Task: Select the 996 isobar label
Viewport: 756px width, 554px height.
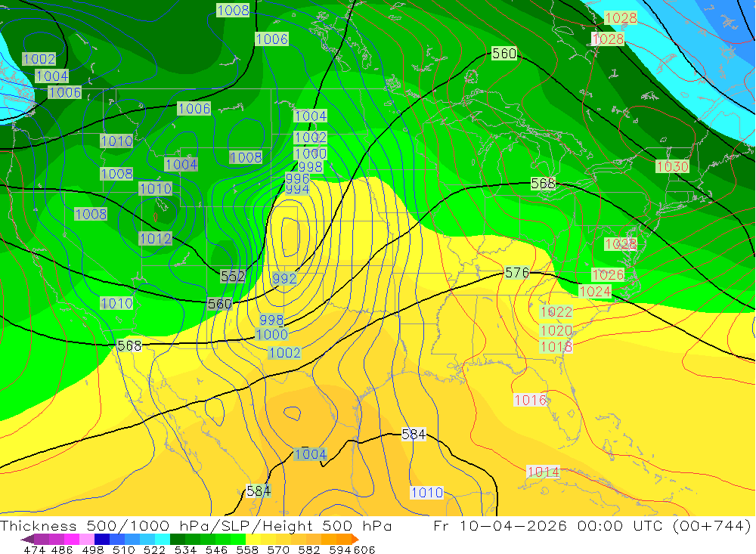Action: 297,178
